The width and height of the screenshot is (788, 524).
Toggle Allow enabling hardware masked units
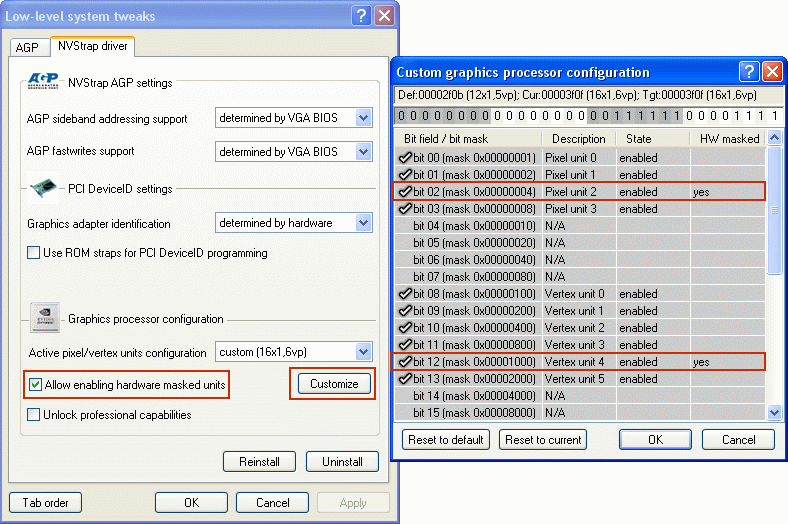pos(35,385)
